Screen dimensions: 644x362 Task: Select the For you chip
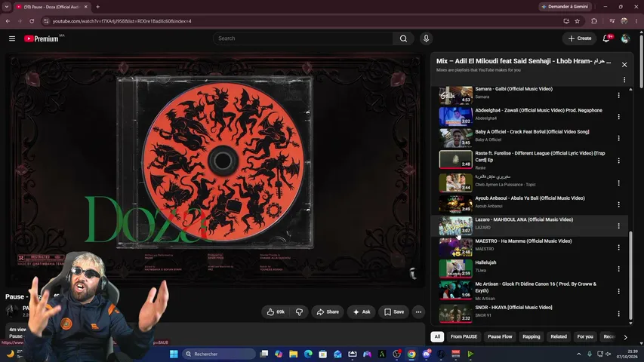[x=585, y=336]
